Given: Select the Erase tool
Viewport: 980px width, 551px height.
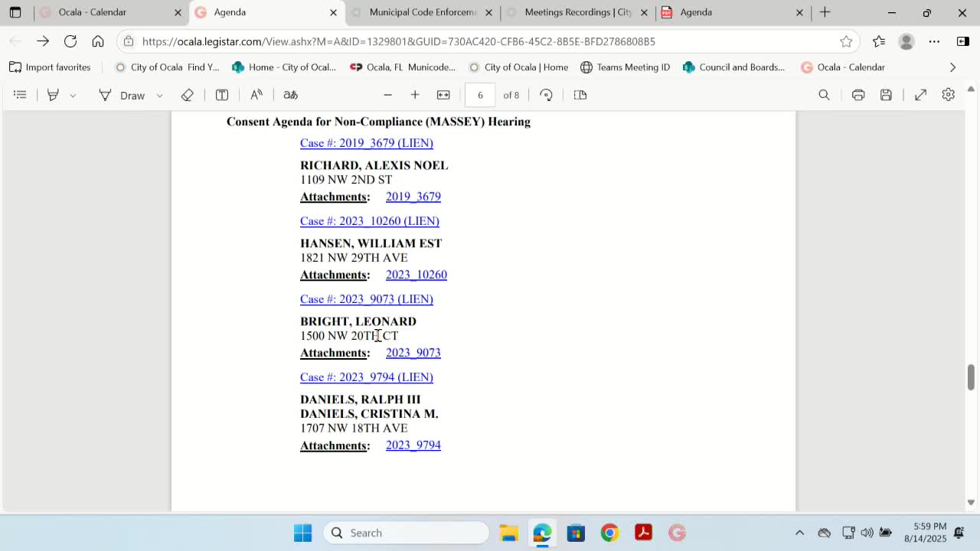Looking at the screenshot, I should click(x=188, y=95).
